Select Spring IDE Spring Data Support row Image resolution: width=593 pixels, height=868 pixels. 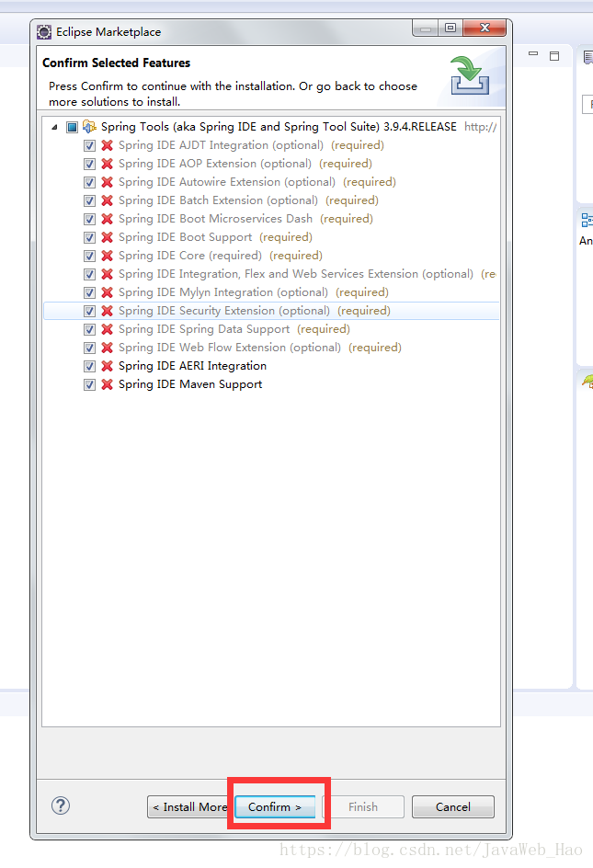point(234,329)
